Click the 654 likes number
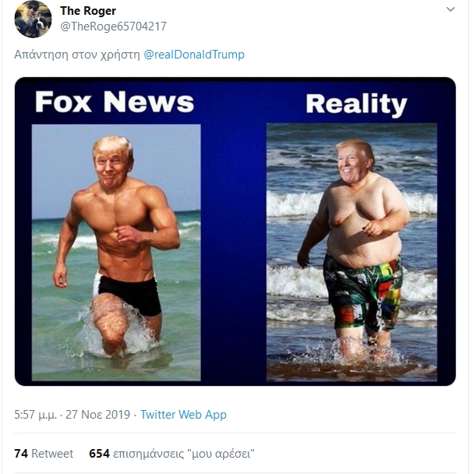Viewport: 476px width, 474px height. click(x=99, y=454)
